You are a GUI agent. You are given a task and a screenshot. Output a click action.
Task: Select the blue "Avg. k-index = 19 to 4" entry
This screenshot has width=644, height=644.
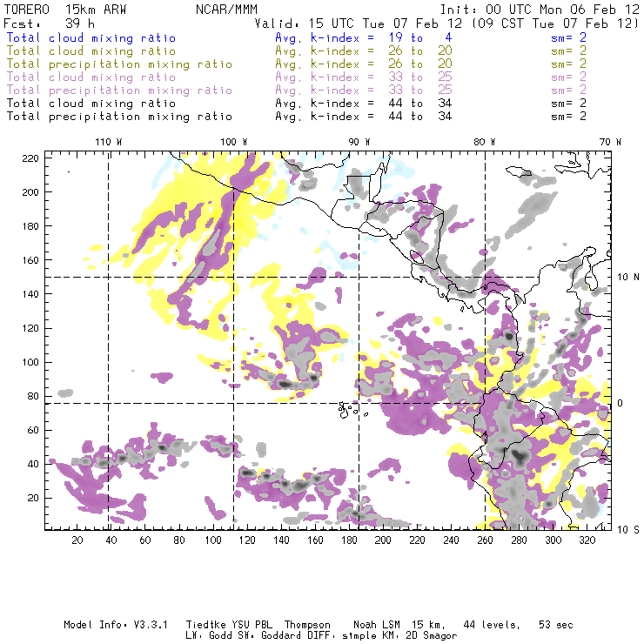click(x=364, y=38)
